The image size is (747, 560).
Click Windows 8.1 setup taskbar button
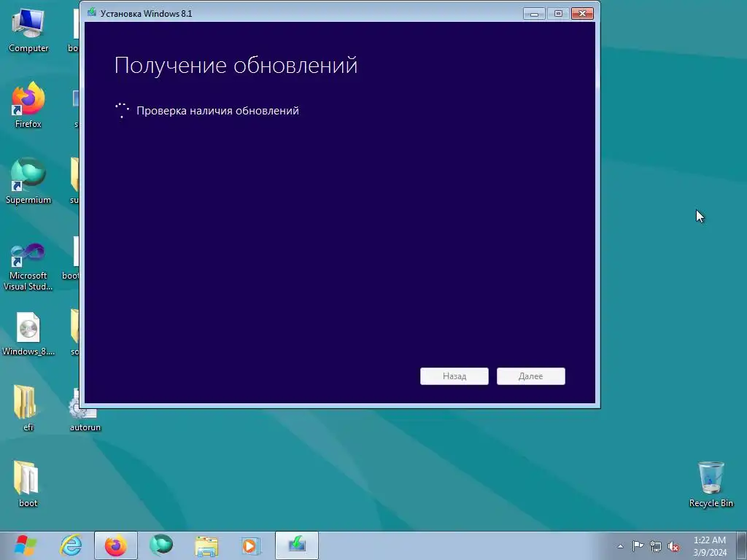point(296,545)
